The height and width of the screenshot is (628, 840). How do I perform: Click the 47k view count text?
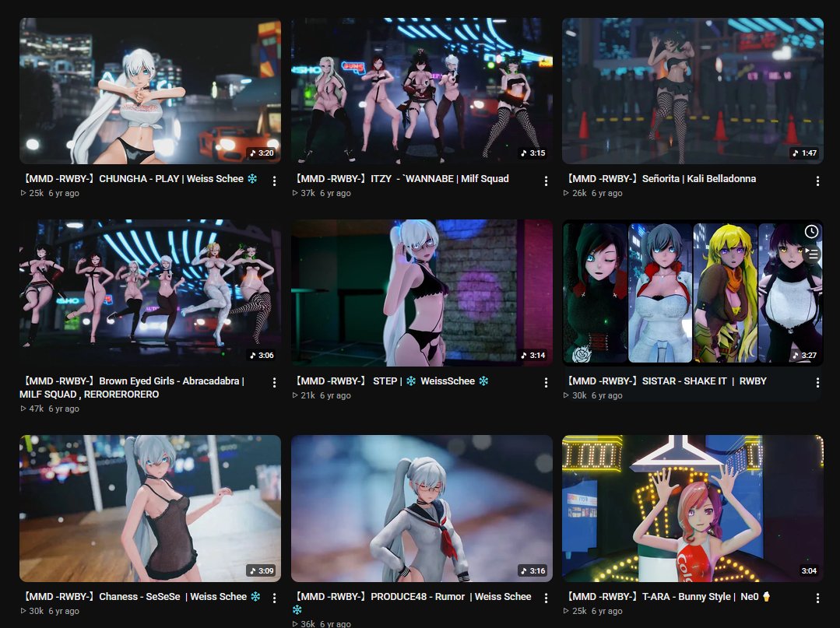[36, 409]
